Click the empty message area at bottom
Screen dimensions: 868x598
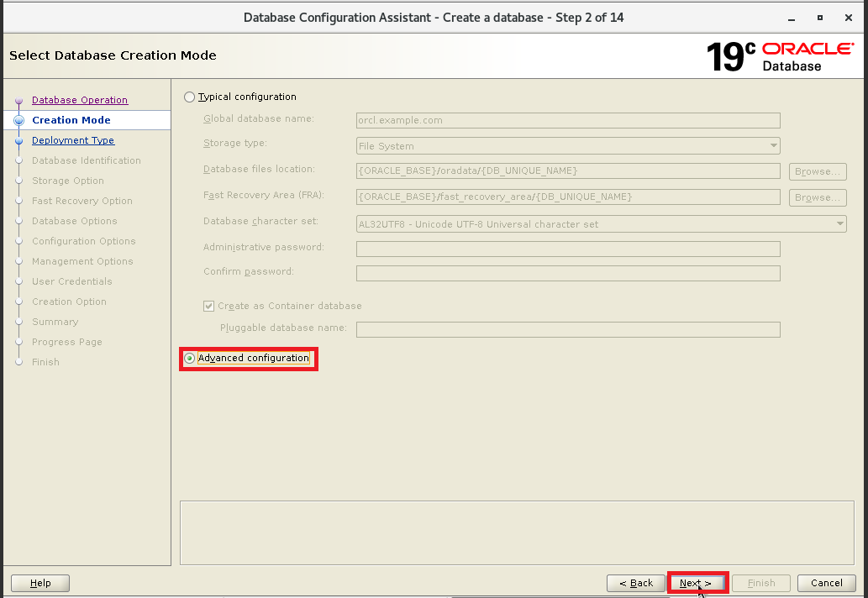click(x=517, y=532)
